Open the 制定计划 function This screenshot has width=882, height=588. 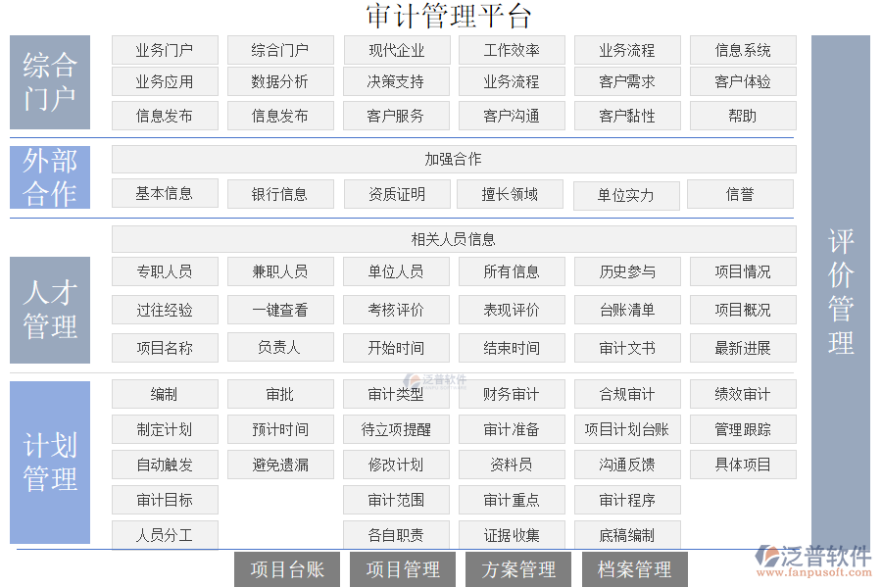click(x=165, y=428)
